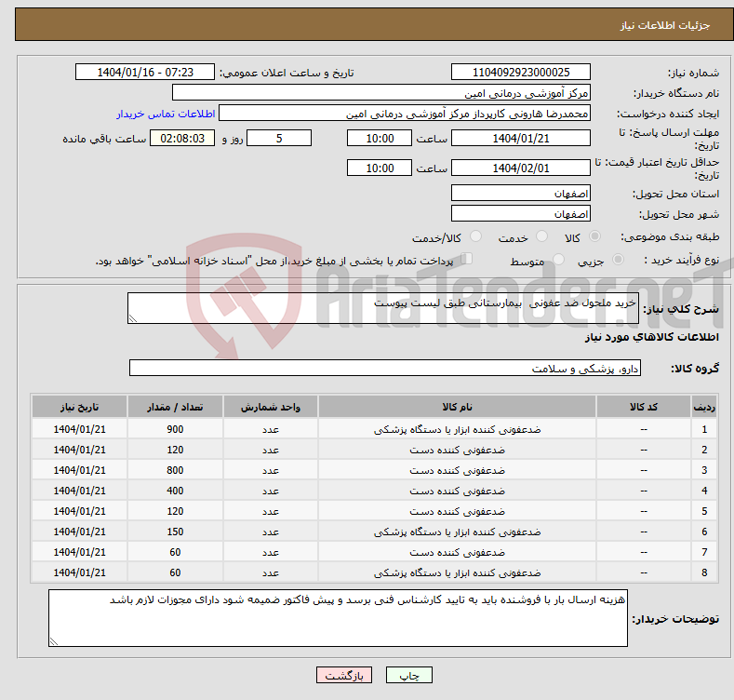
Task: Click the اطلاعات کالاهای مورد نیاز heading
Action: pos(651,337)
